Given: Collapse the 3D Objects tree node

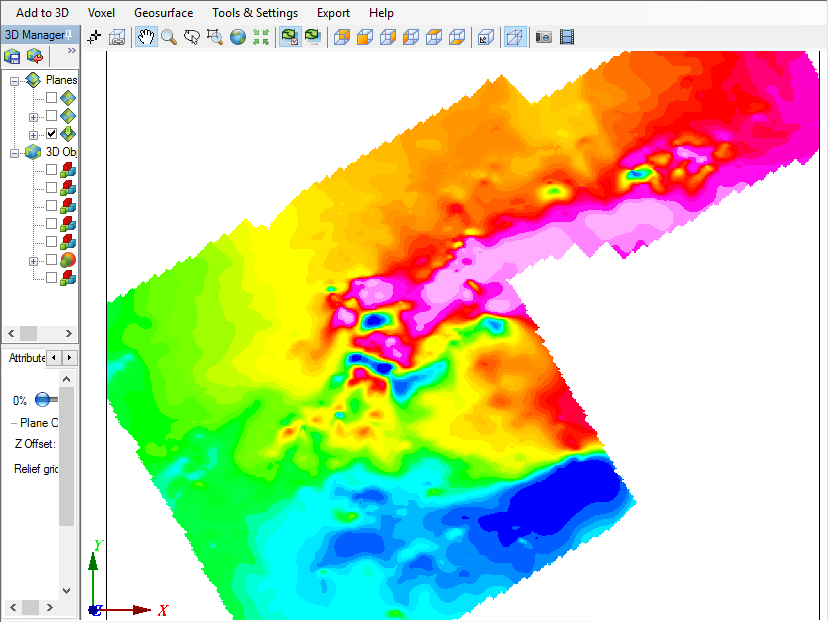Looking at the screenshot, I should point(15,152).
